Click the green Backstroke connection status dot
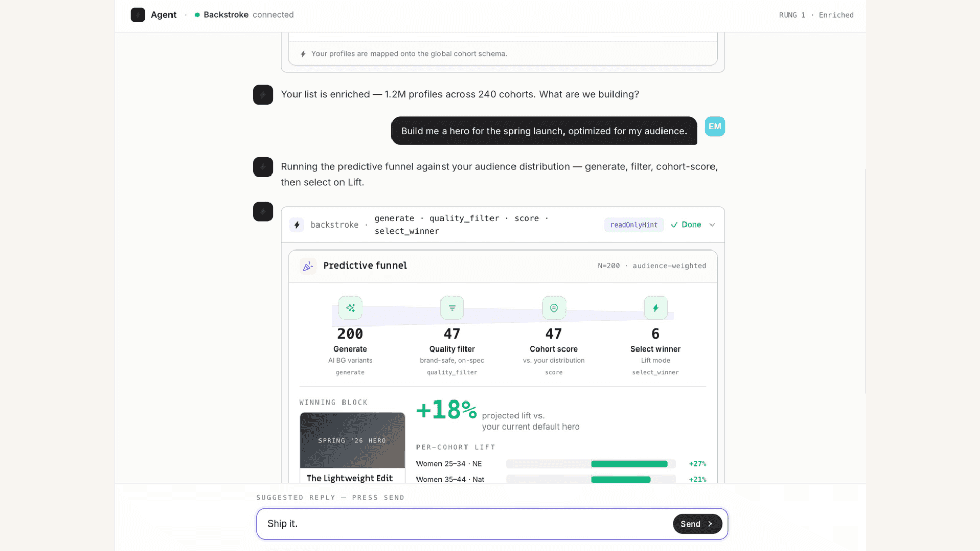The width and height of the screenshot is (980, 551). pos(197,15)
